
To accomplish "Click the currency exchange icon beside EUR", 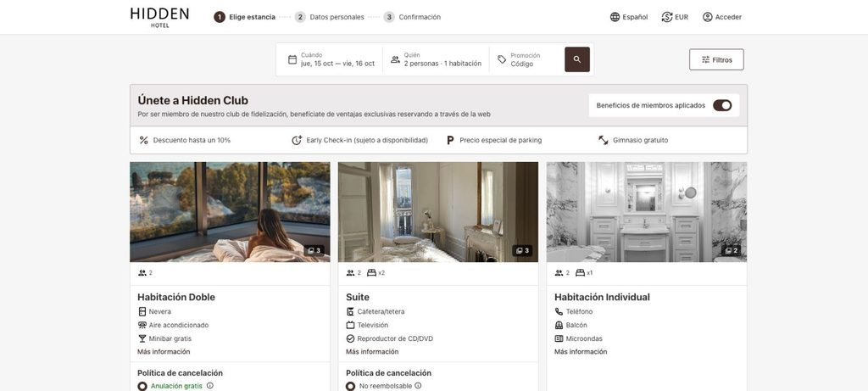I will point(666,17).
